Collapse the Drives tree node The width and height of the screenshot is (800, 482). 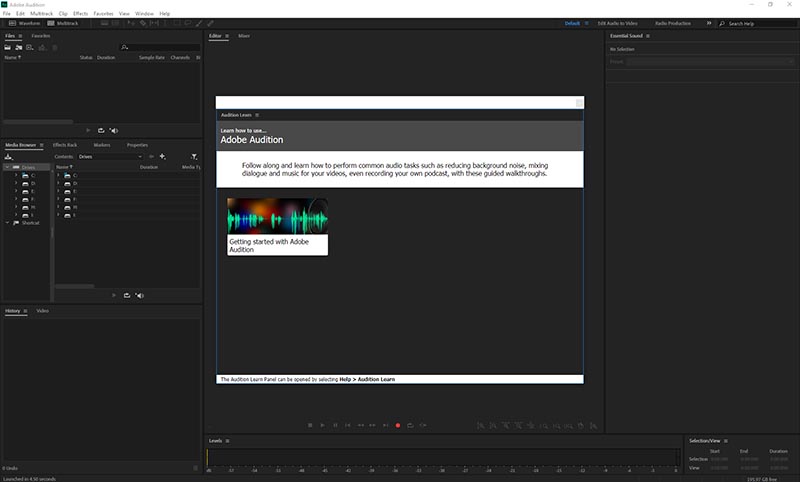tap(7, 167)
